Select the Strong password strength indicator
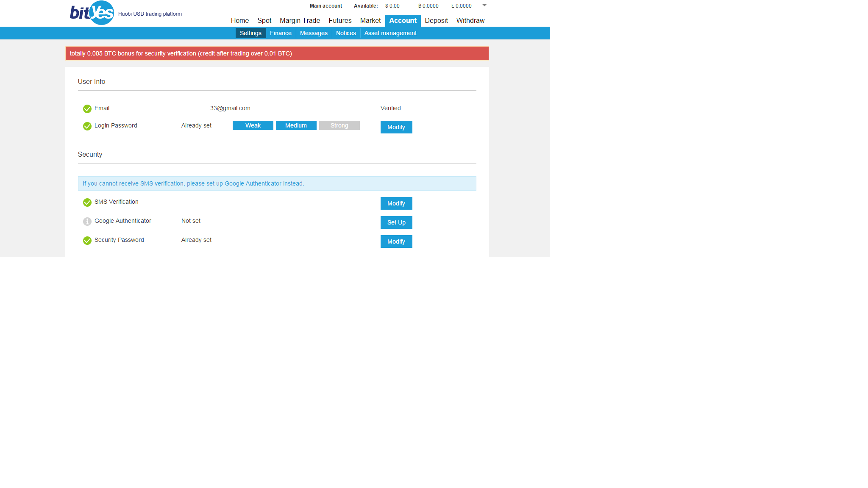Screen dimensions: 868x488 (x=339, y=125)
